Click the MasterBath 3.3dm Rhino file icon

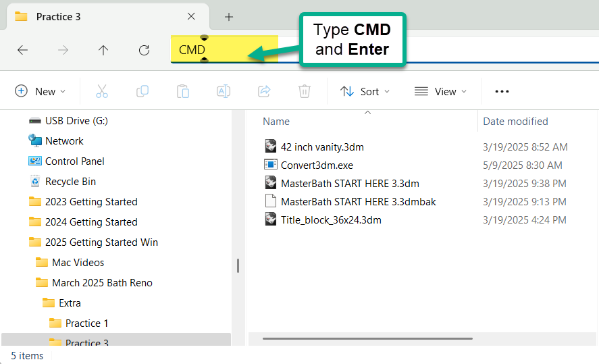(271, 182)
